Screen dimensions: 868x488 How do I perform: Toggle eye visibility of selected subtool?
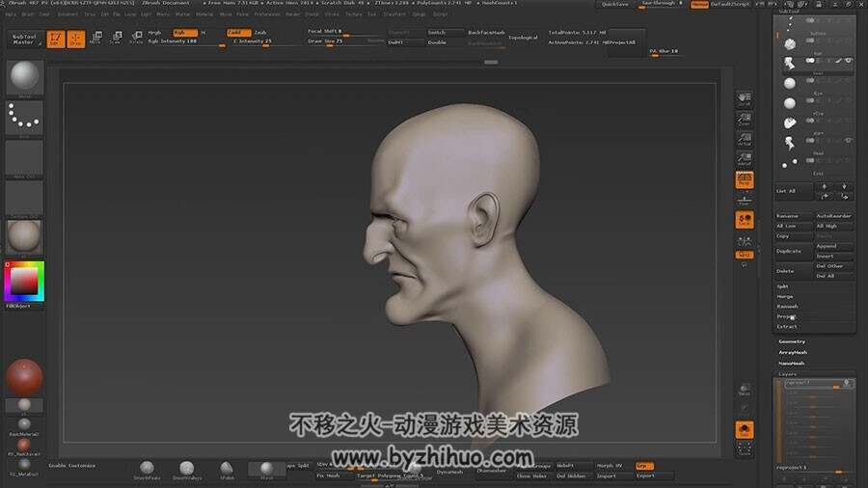(848, 61)
